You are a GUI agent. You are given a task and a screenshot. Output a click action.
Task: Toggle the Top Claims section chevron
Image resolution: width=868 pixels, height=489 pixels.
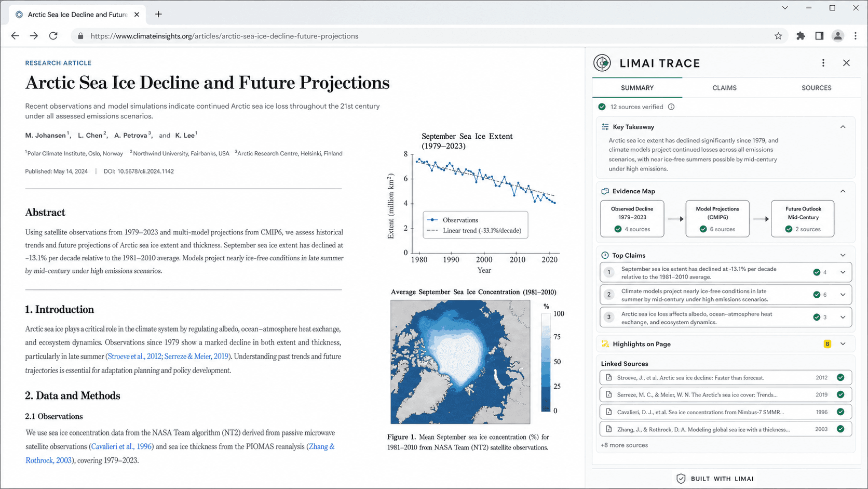click(843, 255)
